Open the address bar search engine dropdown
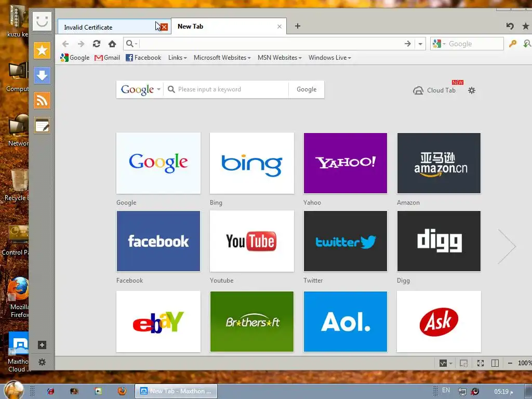The image size is (532, 399). tap(131, 44)
